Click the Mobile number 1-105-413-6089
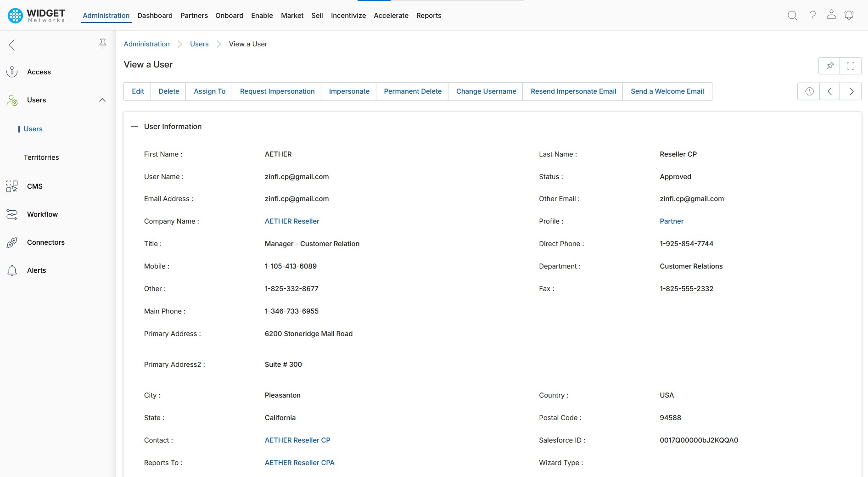Viewport: 868px width, 477px height. 291,266
